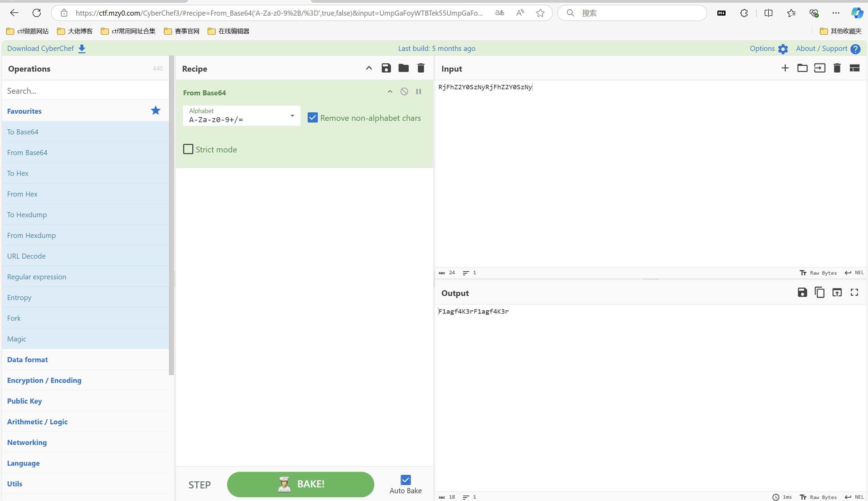Open the Options gear
The height and width of the screenshot is (501, 868).
(783, 49)
